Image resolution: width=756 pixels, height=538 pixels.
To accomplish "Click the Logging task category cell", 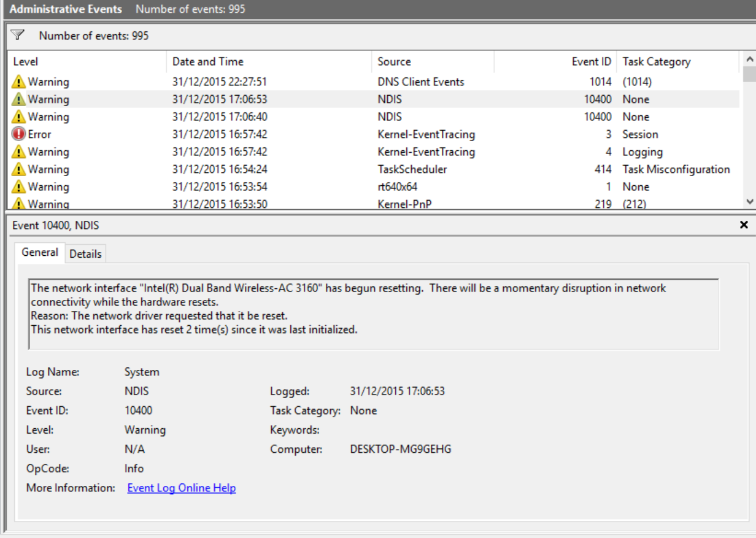I will 642,152.
